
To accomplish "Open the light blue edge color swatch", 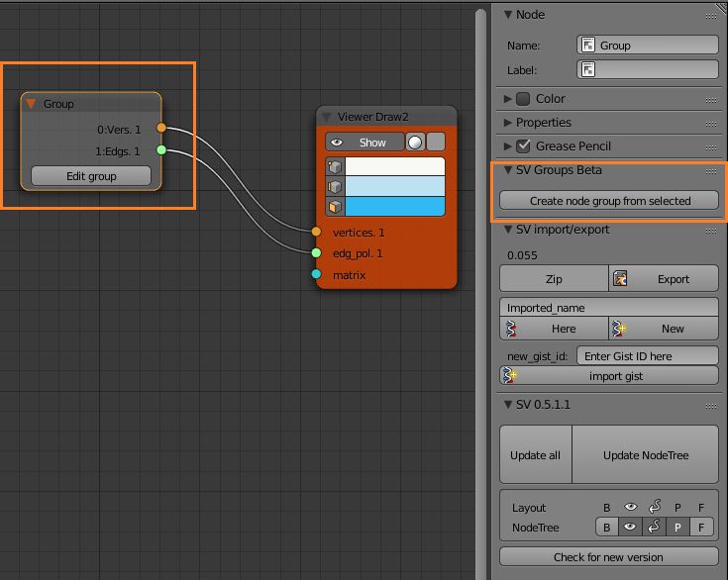I will click(x=394, y=186).
